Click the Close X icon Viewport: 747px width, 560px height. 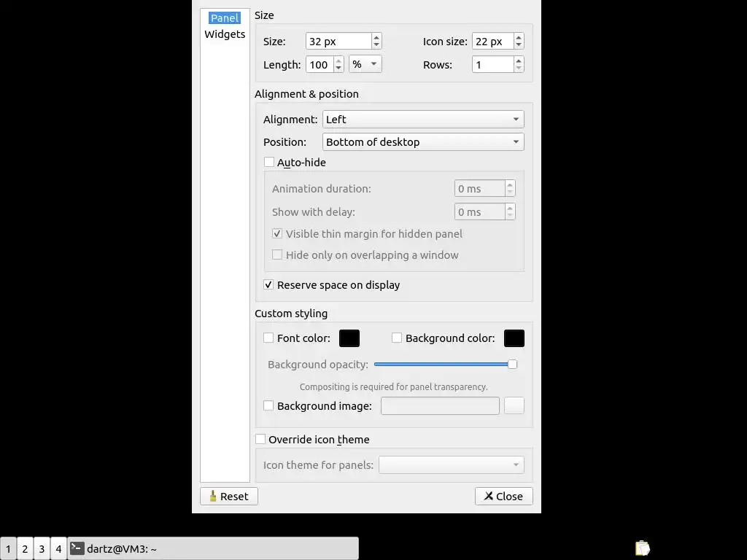[x=488, y=496]
